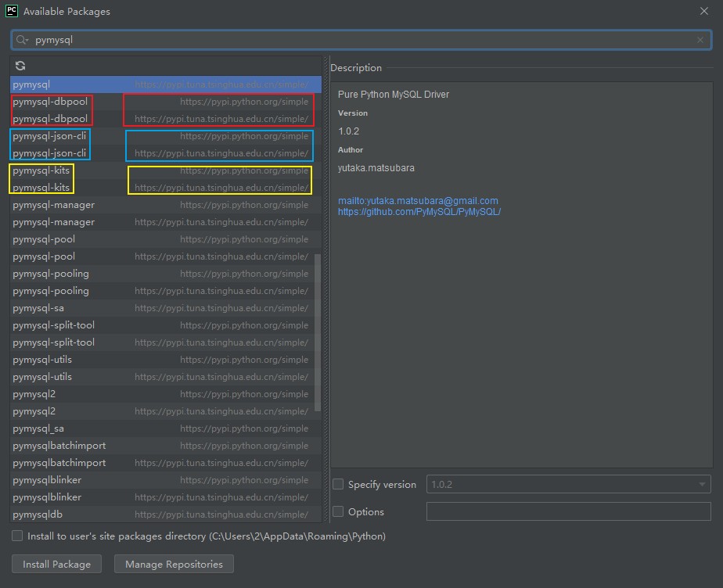Select pymysqlblinker from tsinghua mirror
This screenshot has width=723, height=588.
click(x=166, y=497)
